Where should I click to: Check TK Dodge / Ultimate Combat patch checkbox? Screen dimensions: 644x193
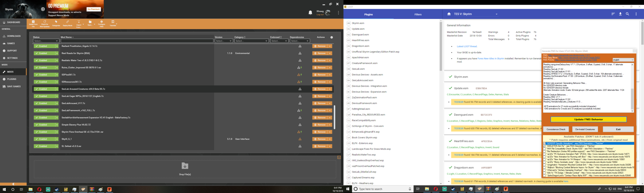point(544,173)
